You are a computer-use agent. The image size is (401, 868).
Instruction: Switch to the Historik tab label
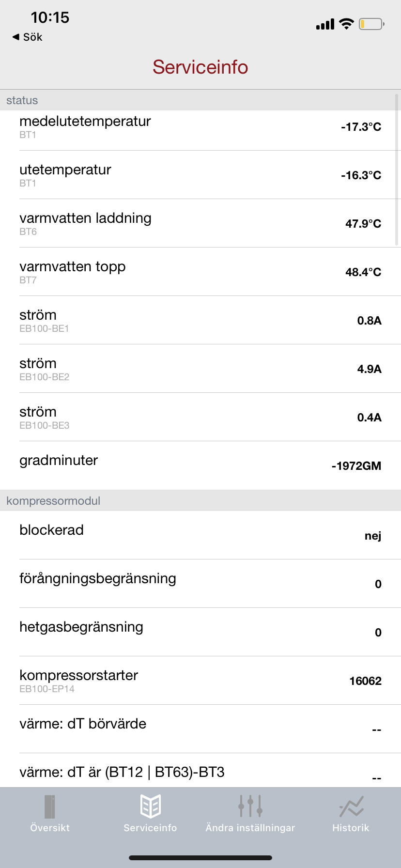pyautogui.click(x=351, y=828)
